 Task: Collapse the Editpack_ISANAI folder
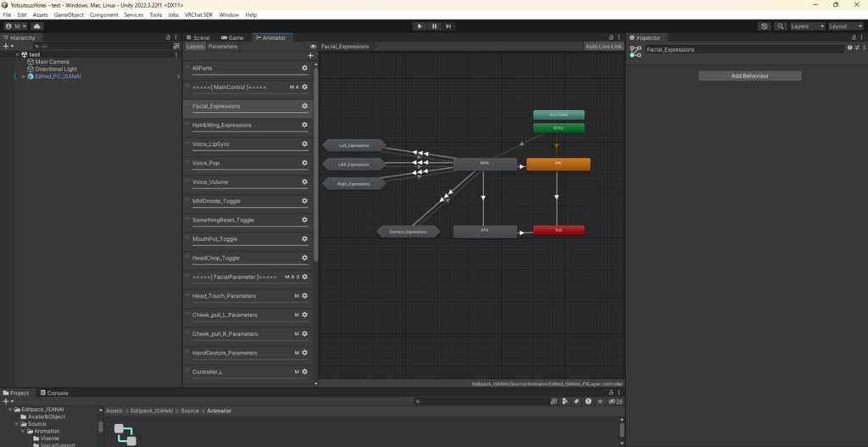pos(10,410)
